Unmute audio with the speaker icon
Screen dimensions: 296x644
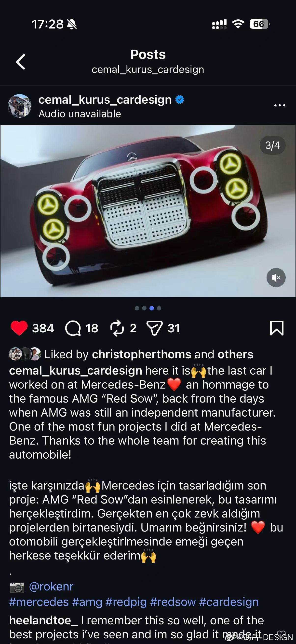click(x=276, y=278)
